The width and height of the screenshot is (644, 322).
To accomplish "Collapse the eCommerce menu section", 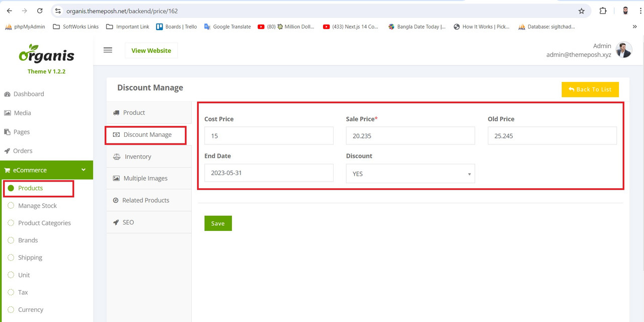I will coord(46,170).
